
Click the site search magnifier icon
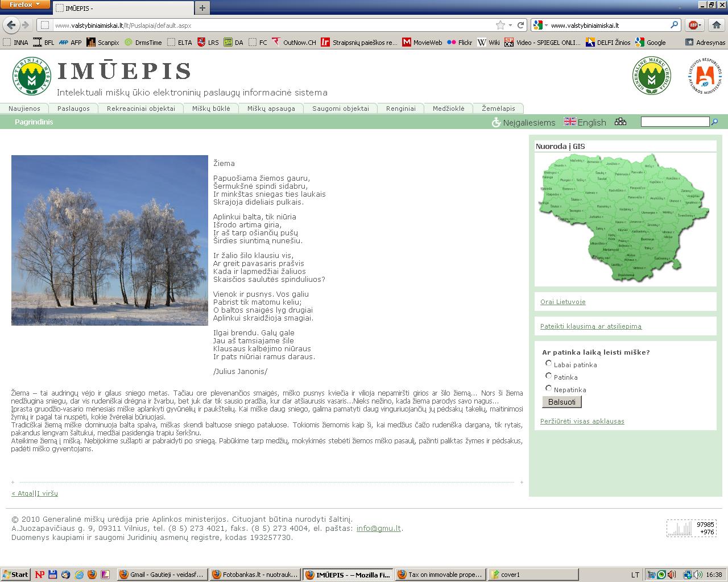tap(715, 122)
